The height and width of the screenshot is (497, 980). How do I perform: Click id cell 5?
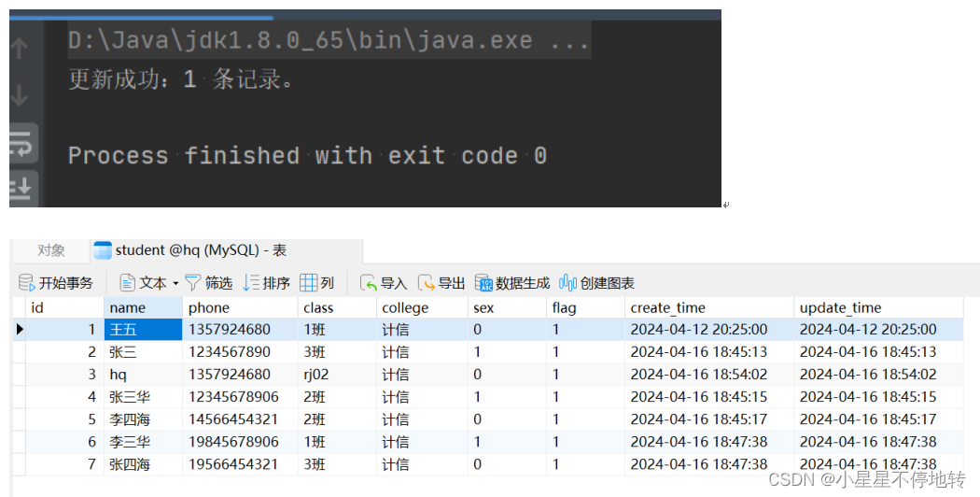65,419
